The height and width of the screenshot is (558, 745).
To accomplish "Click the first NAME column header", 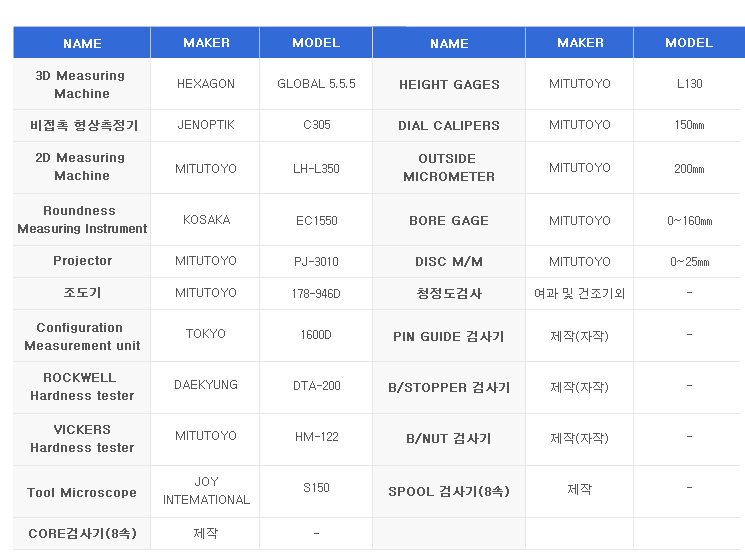I will click(x=82, y=43).
